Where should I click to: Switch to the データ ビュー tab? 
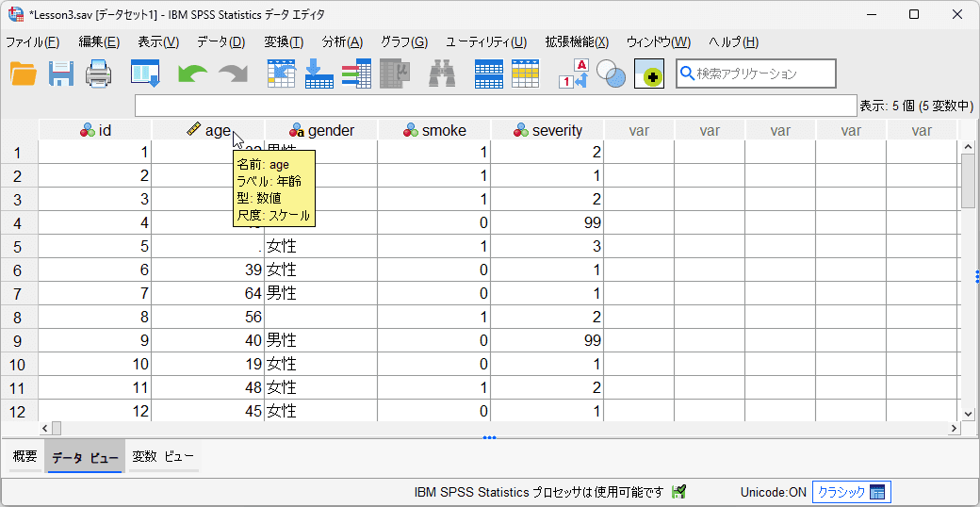point(85,458)
